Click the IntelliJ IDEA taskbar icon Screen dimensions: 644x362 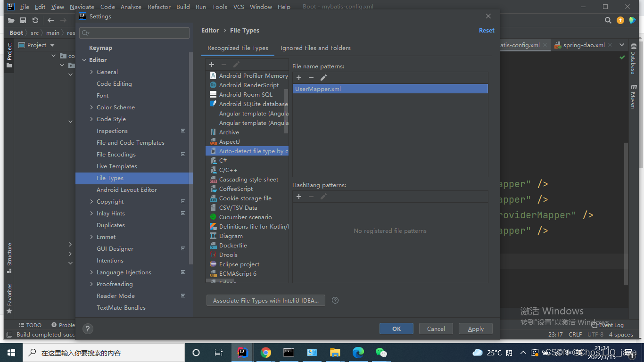[x=243, y=353]
